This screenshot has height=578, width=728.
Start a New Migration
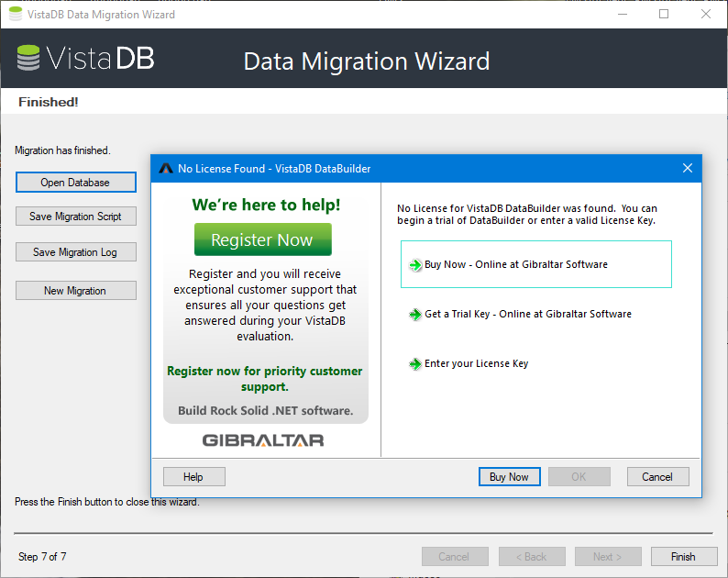(76, 291)
